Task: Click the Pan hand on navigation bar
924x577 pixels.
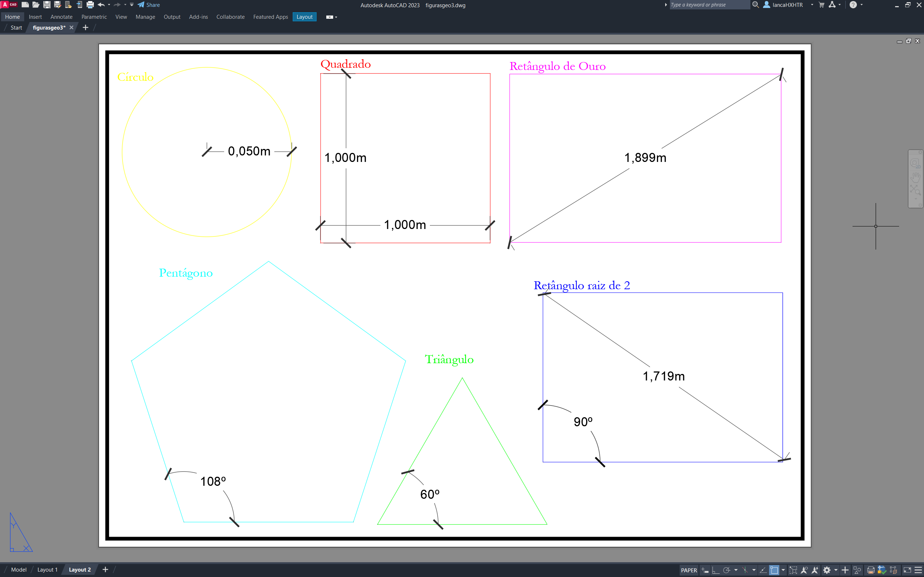Action: click(x=915, y=177)
